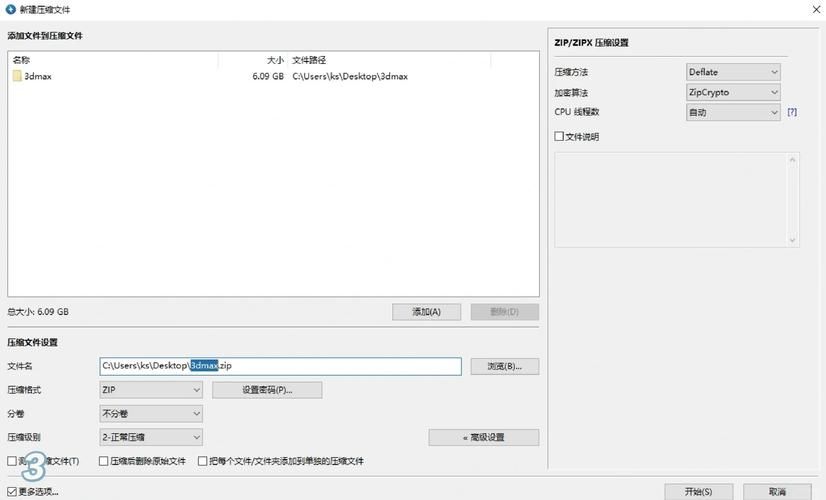Click the comment box scroll-up arrow
The height and width of the screenshot is (500, 826).
[792, 160]
